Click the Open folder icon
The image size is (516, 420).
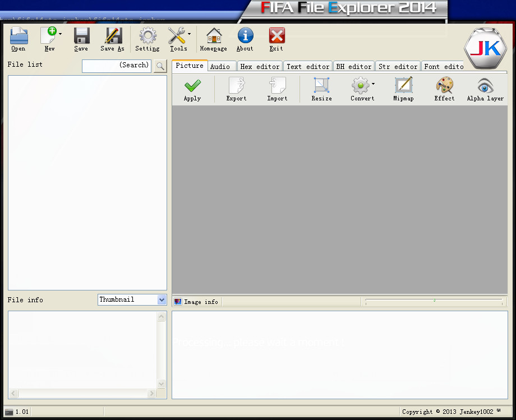click(19, 35)
